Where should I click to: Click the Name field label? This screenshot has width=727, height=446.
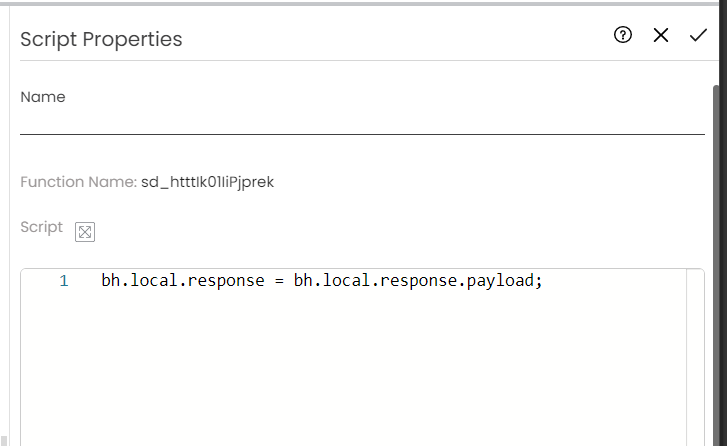(x=43, y=97)
